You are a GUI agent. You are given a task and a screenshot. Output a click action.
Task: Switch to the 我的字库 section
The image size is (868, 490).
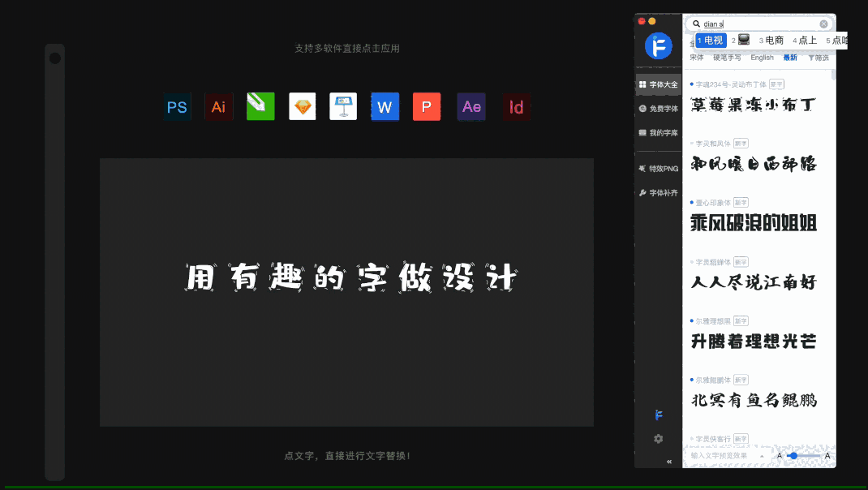point(660,132)
